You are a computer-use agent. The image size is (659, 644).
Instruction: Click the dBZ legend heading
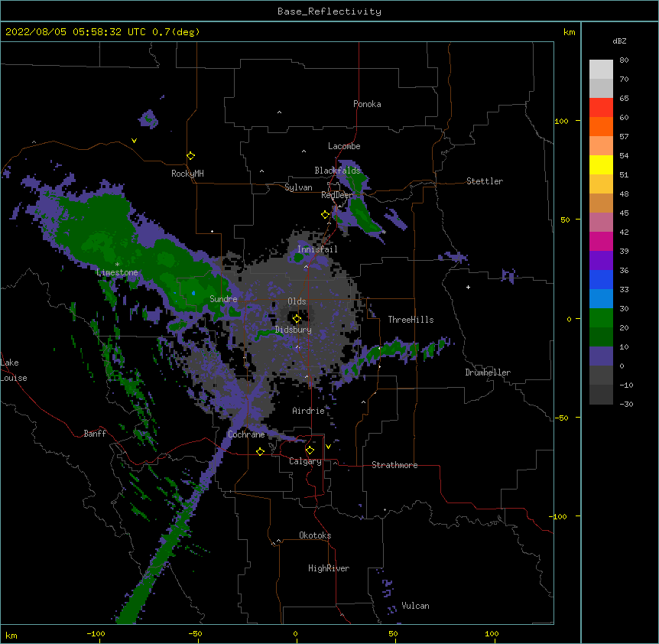click(619, 41)
